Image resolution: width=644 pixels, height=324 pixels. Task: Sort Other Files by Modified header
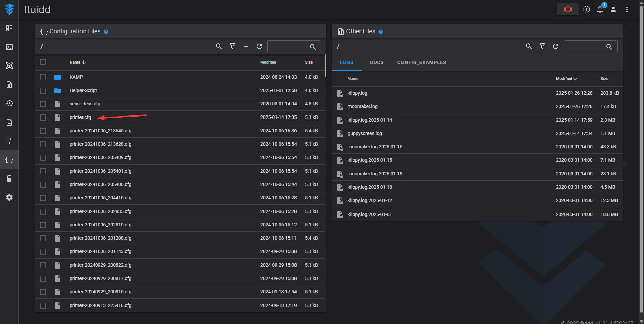point(566,79)
